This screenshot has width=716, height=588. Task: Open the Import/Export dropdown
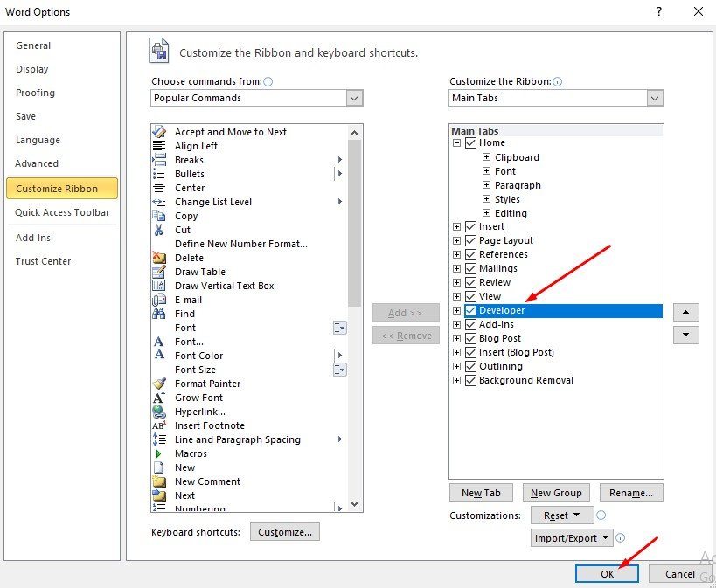click(x=572, y=538)
